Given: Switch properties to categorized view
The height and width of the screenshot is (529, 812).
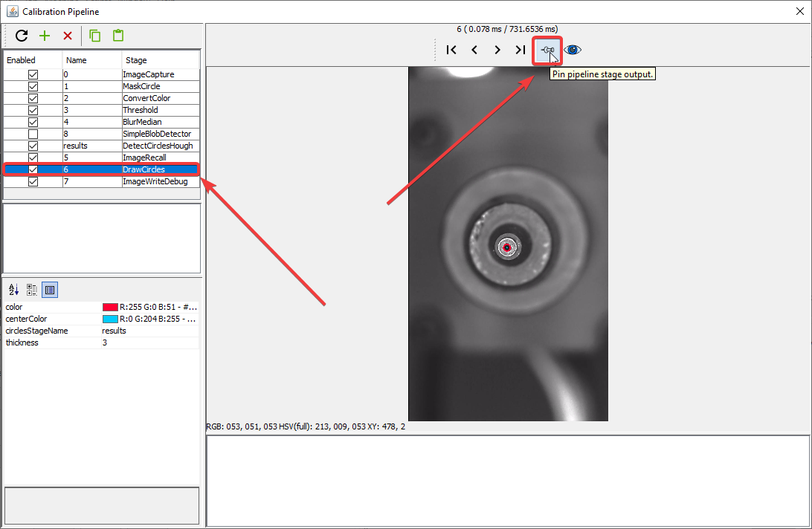Looking at the screenshot, I should [31, 290].
